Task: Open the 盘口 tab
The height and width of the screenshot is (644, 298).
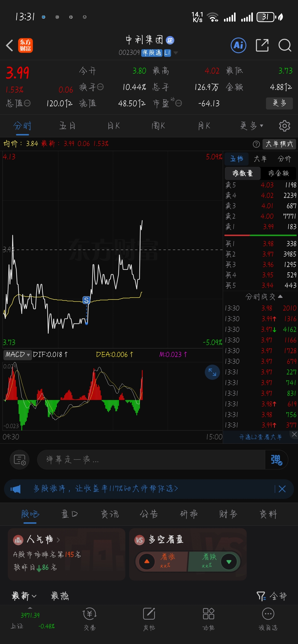Action: click(x=70, y=514)
